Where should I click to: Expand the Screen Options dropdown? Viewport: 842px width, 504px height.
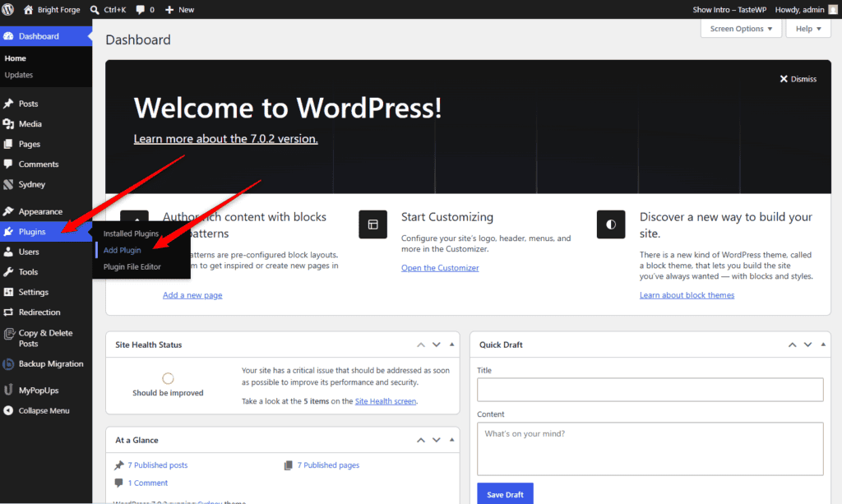pos(741,29)
